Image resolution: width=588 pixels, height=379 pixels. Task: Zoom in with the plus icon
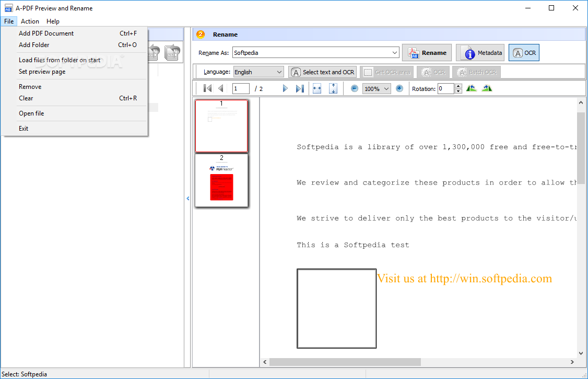pyautogui.click(x=399, y=88)
